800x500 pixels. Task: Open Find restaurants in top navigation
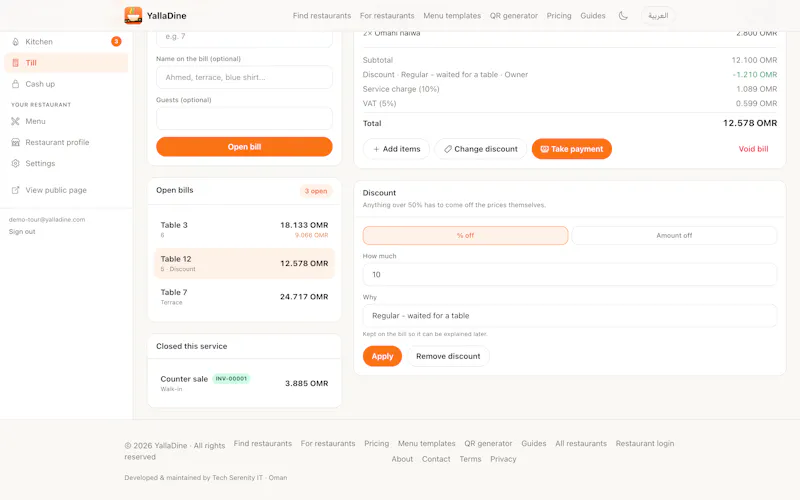coord(322,16)
